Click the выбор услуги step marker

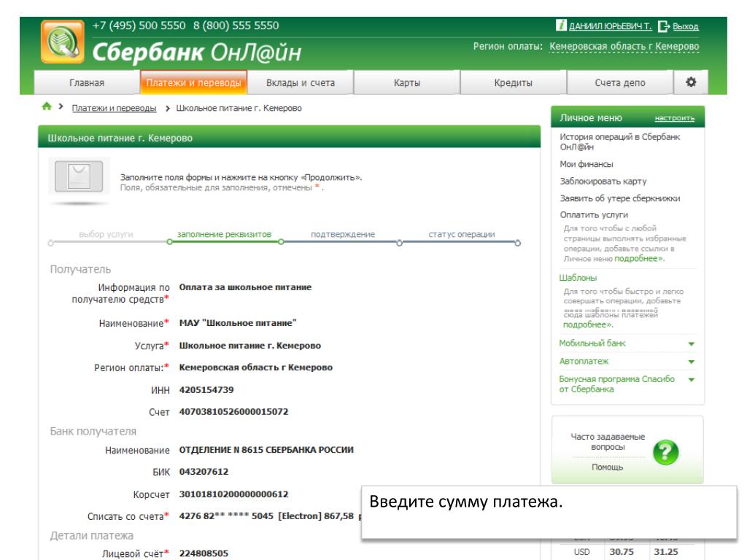[x=51, y=243]
